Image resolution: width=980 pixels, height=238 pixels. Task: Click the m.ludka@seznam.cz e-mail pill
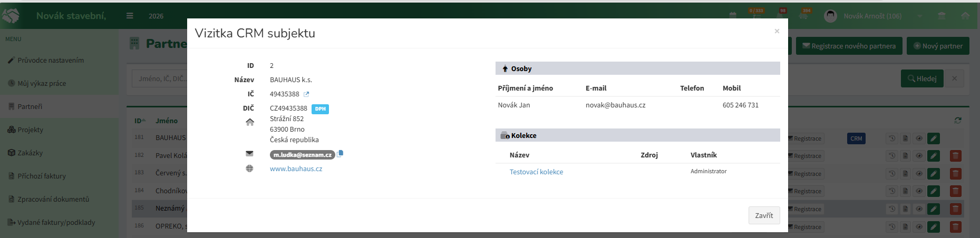coord(303,155)
